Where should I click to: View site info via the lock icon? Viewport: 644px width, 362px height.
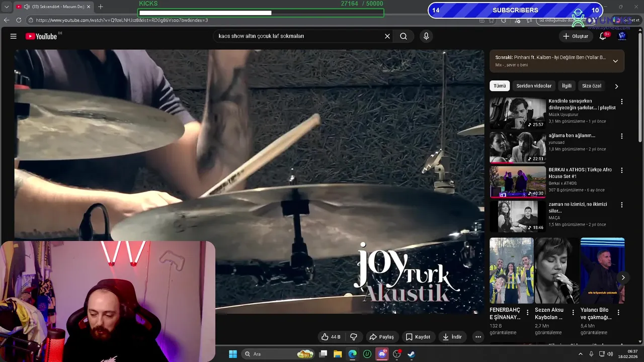pyautogui.click(x=31, y=20)
